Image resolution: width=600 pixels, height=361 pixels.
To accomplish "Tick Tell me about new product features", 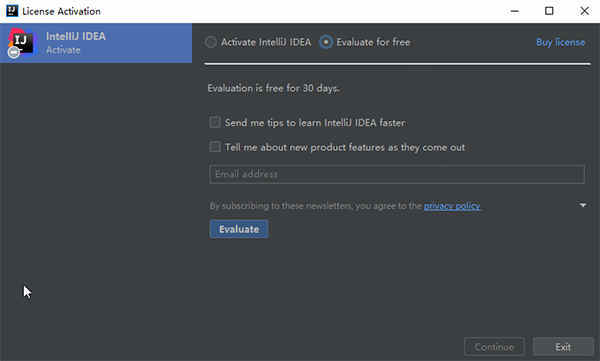I will click(x=215, y=147).
